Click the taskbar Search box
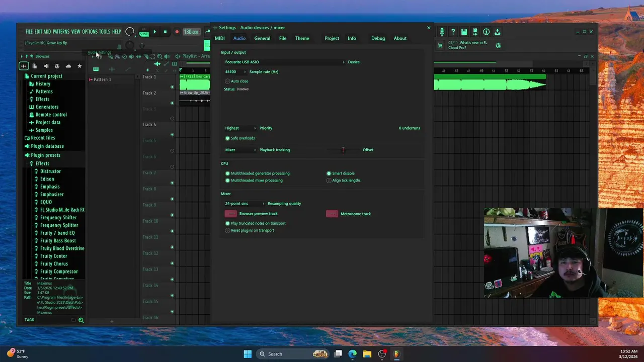644x362 pixels. point(293,354)
